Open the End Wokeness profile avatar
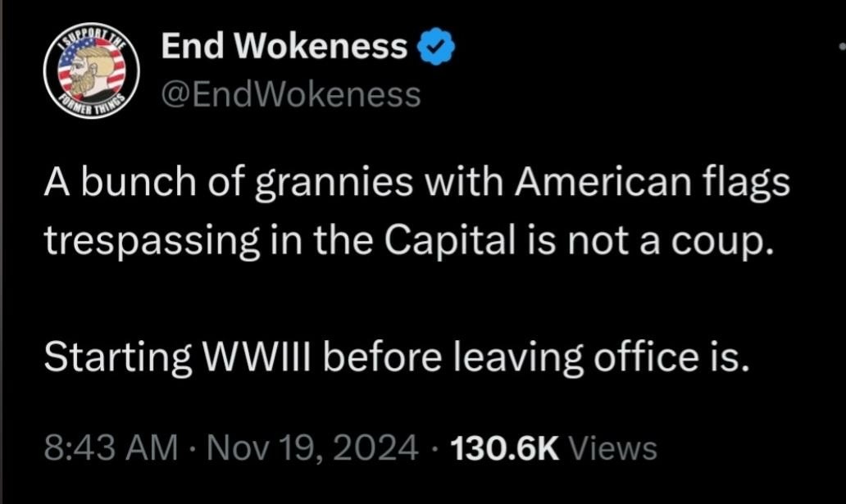Screen dimensions: 846x504 (91, 71)
